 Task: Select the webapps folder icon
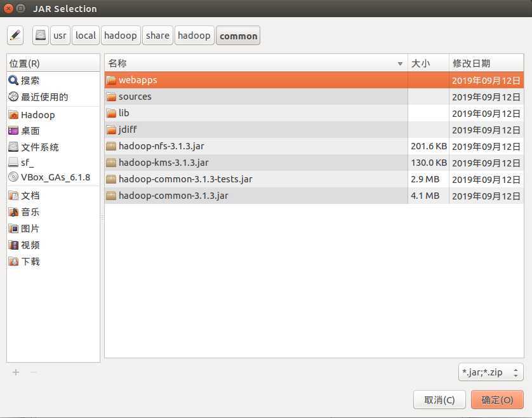tap(111, 81)
